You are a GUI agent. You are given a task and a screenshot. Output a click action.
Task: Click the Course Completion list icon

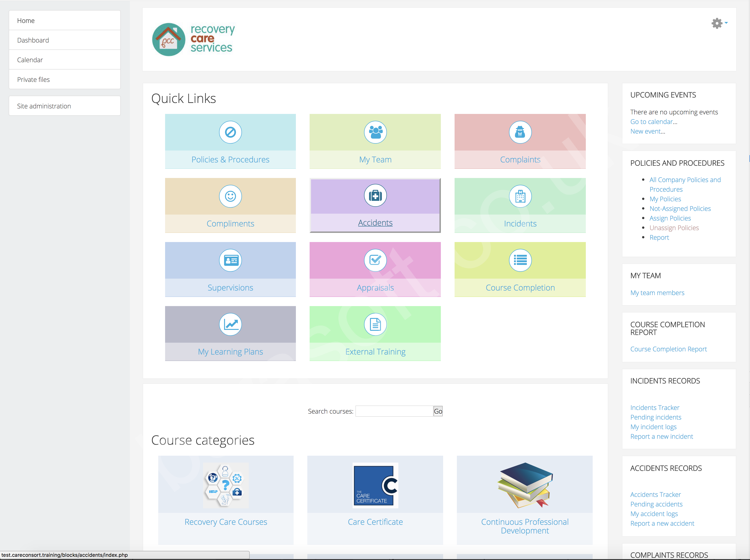520,260
